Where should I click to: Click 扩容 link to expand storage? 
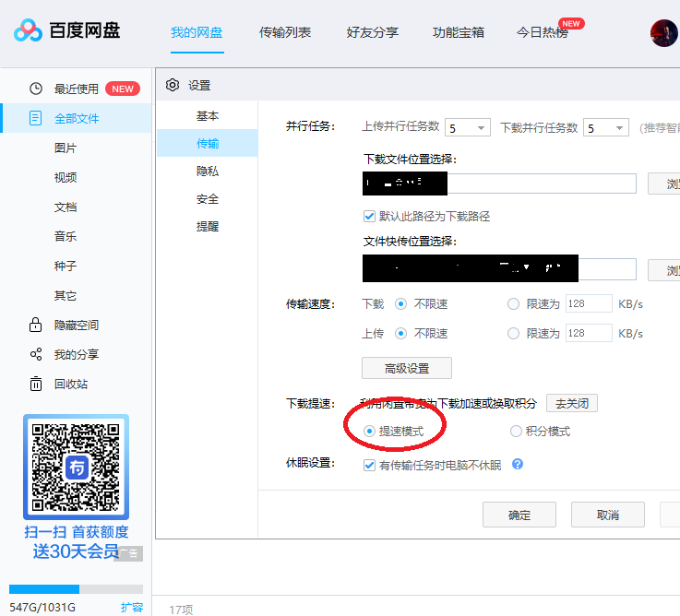[132, 607]
